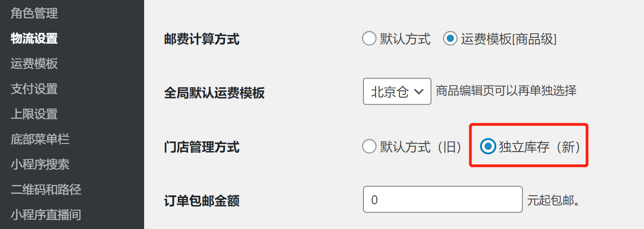Viewport: 644px width, 229px height.
Task: Click 小程序搜索 in the sidebar
Action: point(40,164)
